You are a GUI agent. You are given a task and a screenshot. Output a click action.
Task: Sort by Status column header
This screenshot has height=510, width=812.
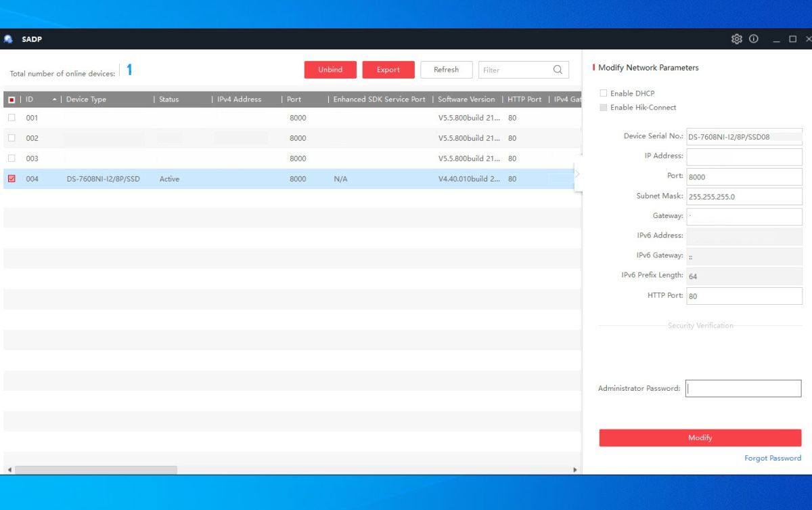tap(169, 100)
